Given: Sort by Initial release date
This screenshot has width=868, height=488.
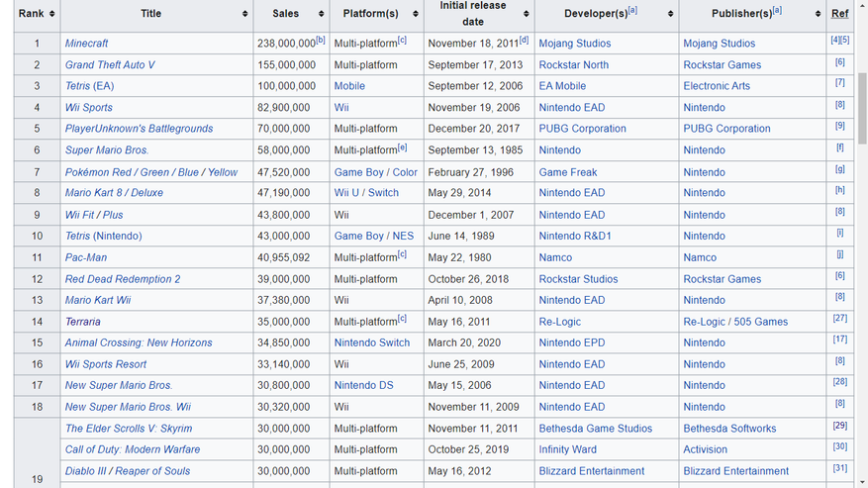Looking at the screenshot, I should pyautogui.click(x=526, y=14).
